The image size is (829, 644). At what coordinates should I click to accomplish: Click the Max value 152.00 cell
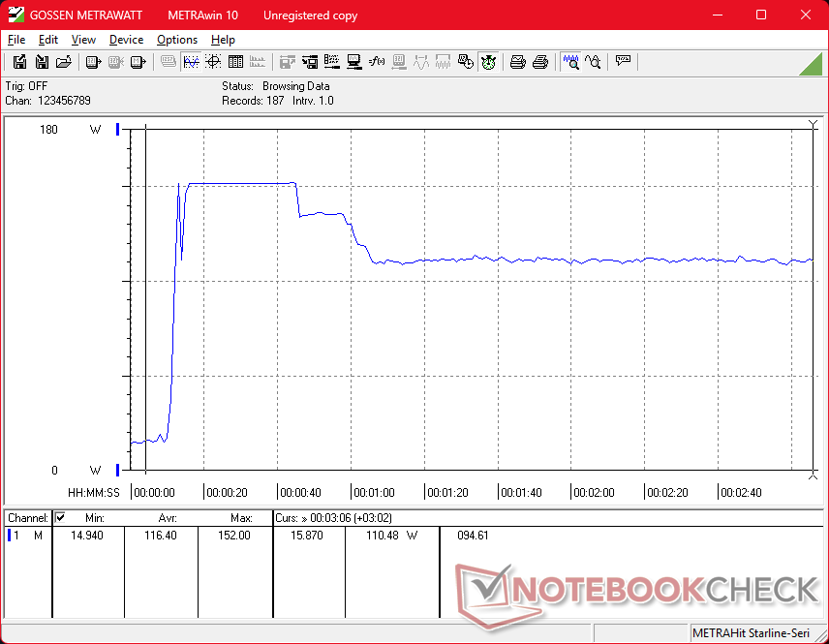click(x=234, y=536)
